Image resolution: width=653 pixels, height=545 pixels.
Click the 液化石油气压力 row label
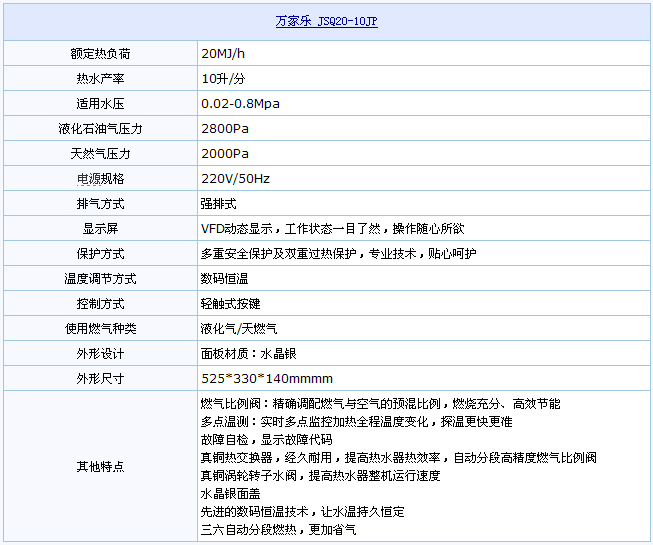click(x=100, y=128)
